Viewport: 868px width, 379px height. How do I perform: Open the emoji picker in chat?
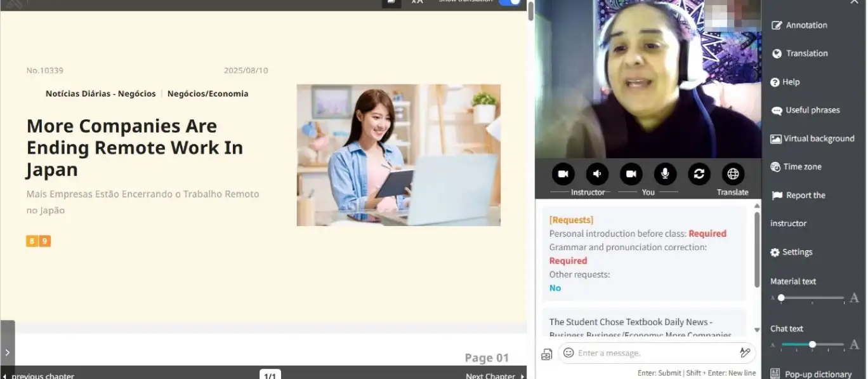[569, 352]
